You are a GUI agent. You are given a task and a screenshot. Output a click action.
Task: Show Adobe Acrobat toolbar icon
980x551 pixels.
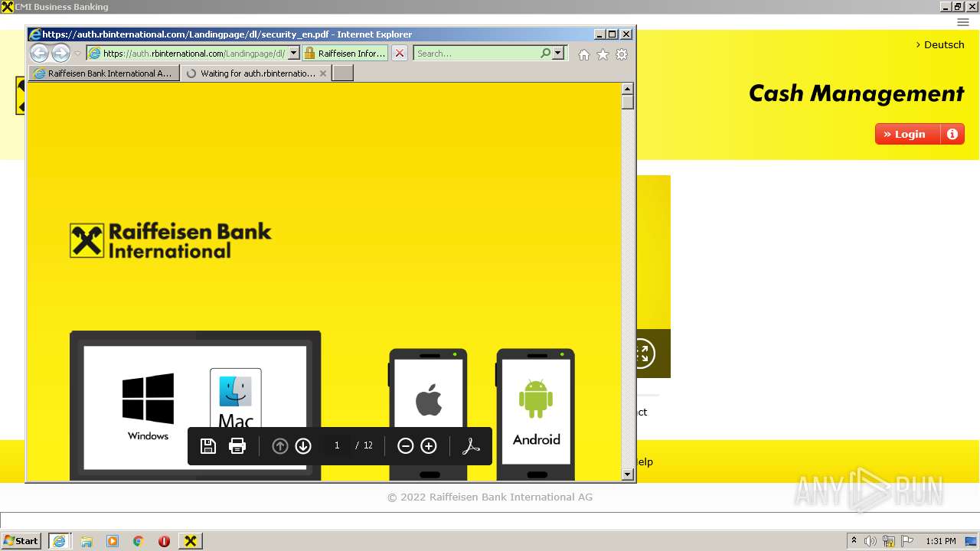pos(471,446)
